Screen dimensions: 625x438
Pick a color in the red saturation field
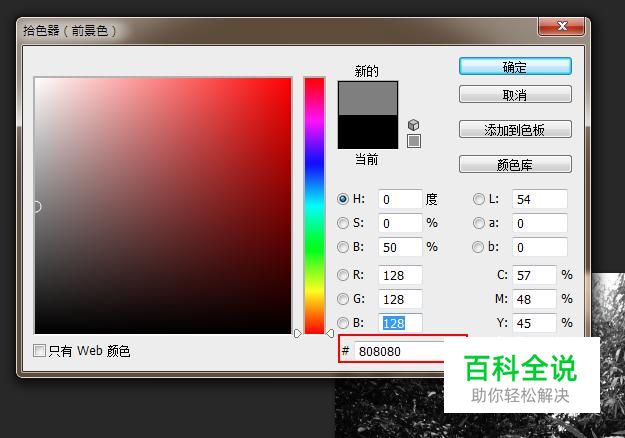[x=163, y=206]
